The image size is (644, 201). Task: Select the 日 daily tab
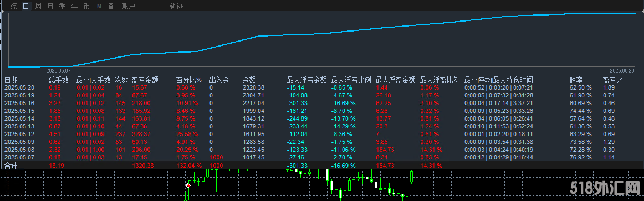[26, 6]
